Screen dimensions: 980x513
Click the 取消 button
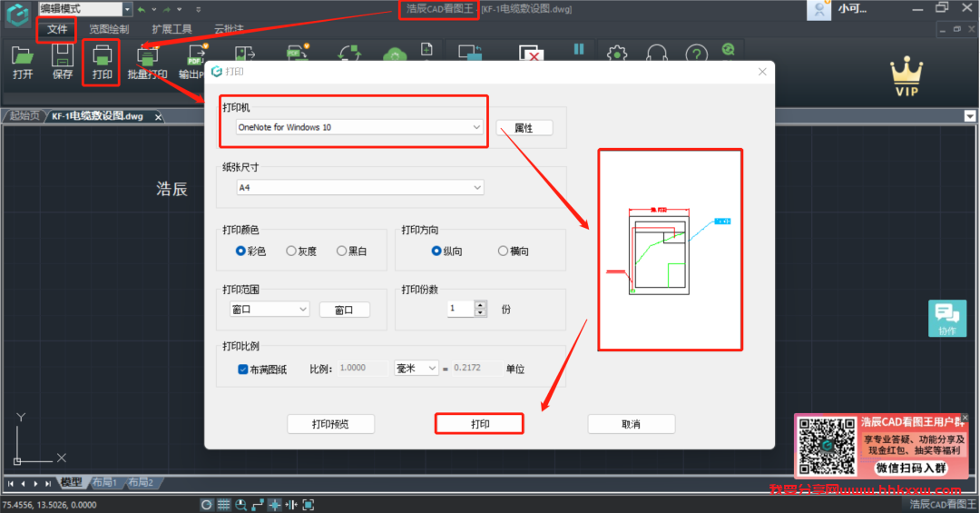tap(632, 424)
